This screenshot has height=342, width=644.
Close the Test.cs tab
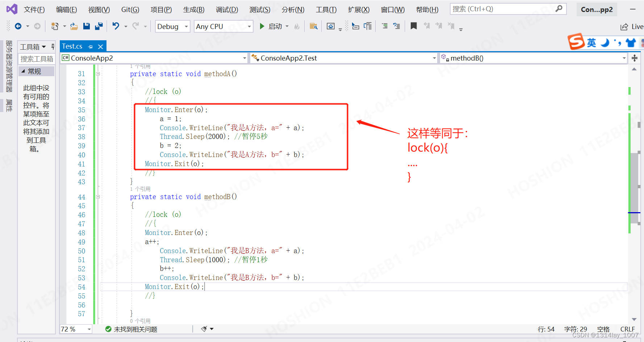coord(101,47)
